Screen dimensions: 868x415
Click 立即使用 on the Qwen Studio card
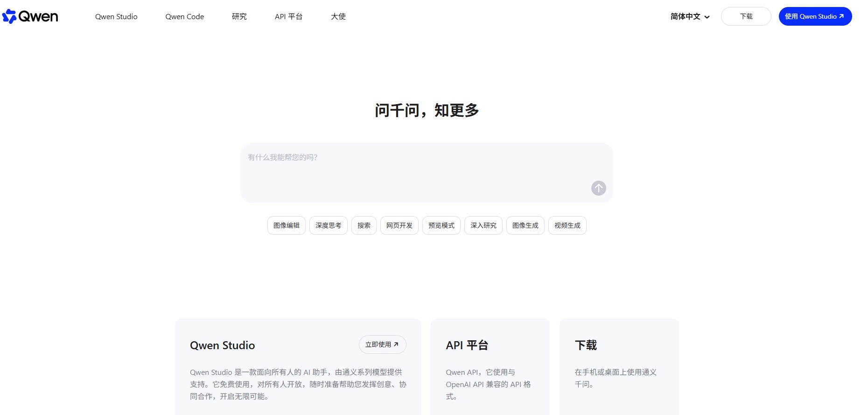(x=383, y=345)
